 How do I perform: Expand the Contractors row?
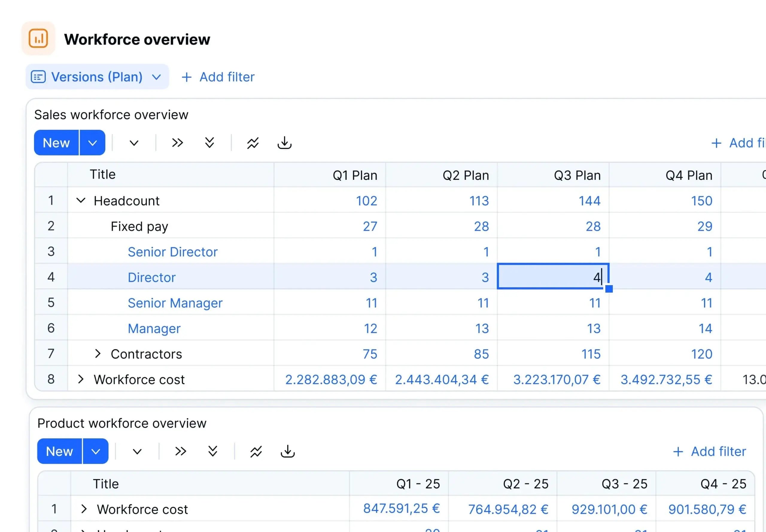[x=98, y=354]
